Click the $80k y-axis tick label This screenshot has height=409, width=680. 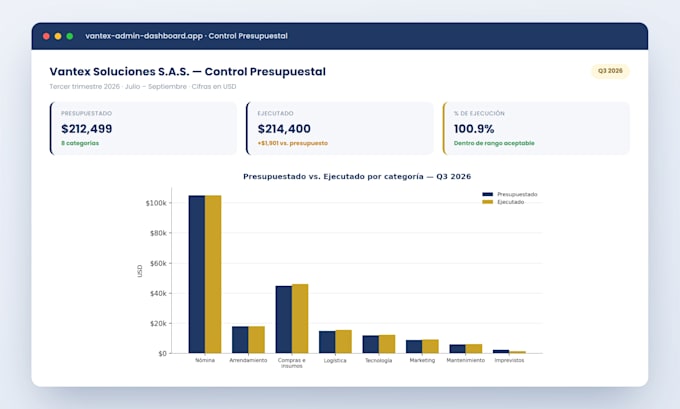[158, 233]
